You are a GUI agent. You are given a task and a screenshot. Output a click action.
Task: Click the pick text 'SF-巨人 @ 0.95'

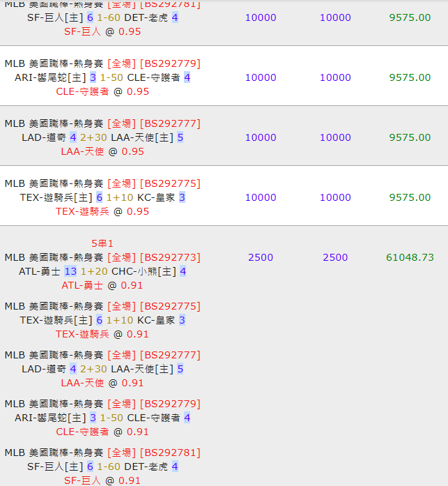[x=102, y=31]
